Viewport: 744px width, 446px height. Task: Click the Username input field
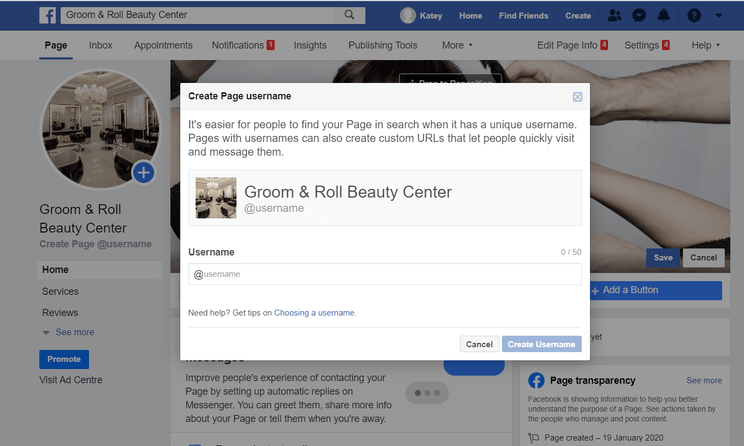click(x=385, y=274)
